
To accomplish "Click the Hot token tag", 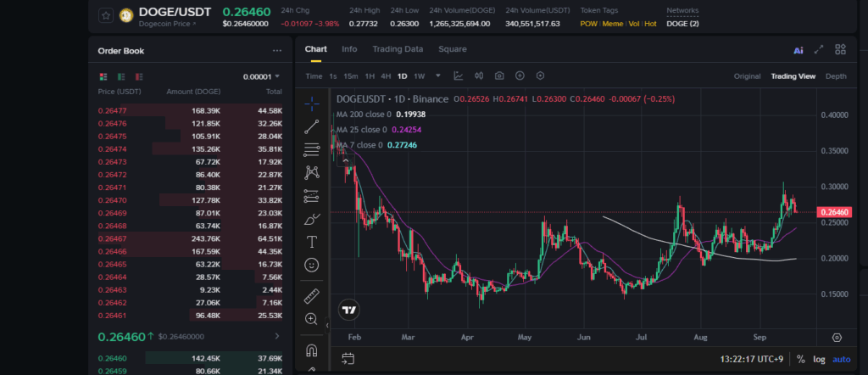I will click(x=650, y=24).
